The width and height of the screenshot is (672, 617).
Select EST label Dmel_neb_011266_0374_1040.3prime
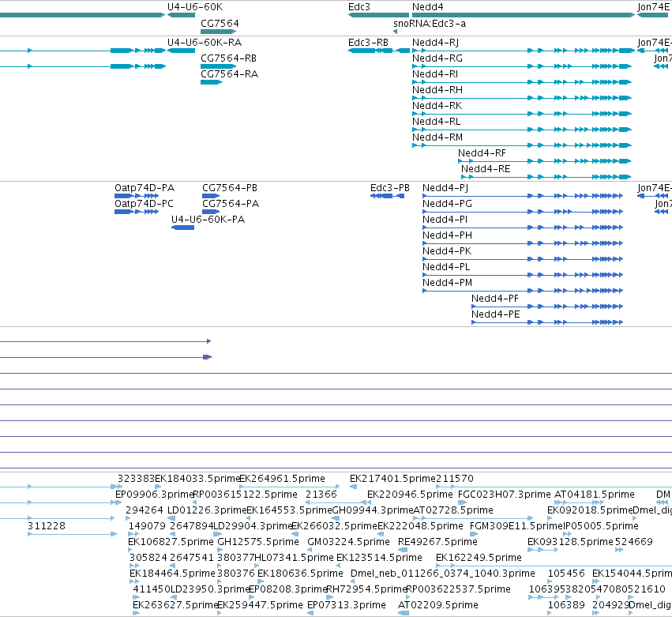pos(443,574)
